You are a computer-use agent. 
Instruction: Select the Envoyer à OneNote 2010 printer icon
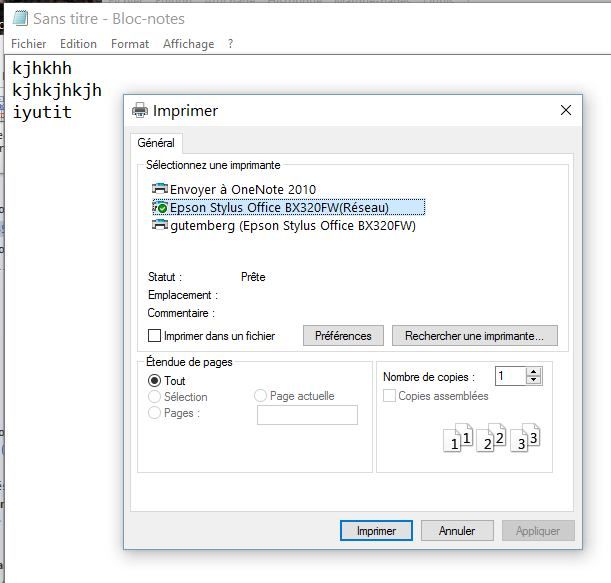pyautogui.click(x=160, y=189)
